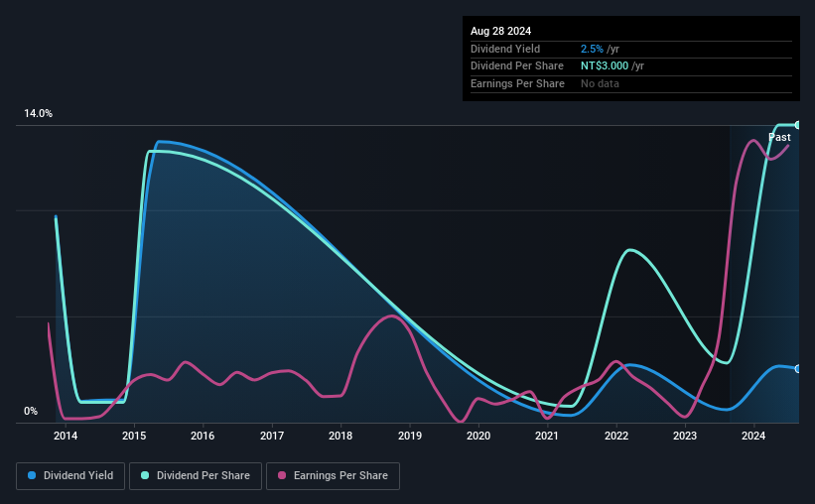Click the NT$3.000 dividend per share value
The width and height of the screenshot is (815, 504).
605,66
